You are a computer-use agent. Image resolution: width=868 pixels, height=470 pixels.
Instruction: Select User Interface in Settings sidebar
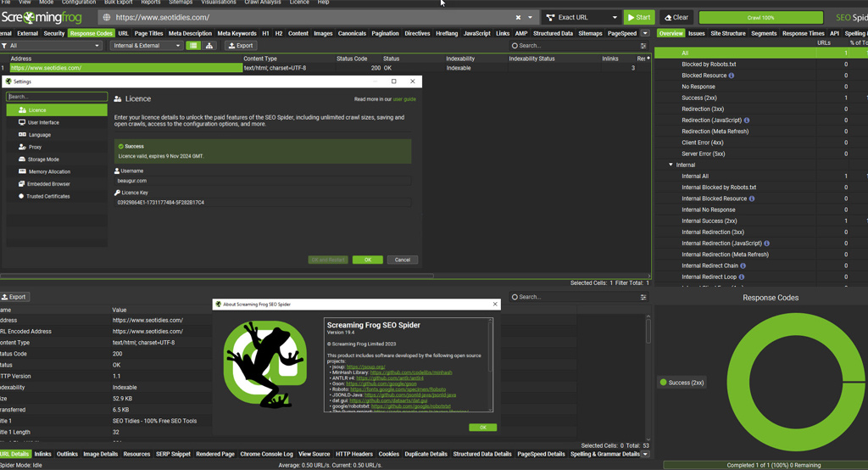(x=43, y=122)
